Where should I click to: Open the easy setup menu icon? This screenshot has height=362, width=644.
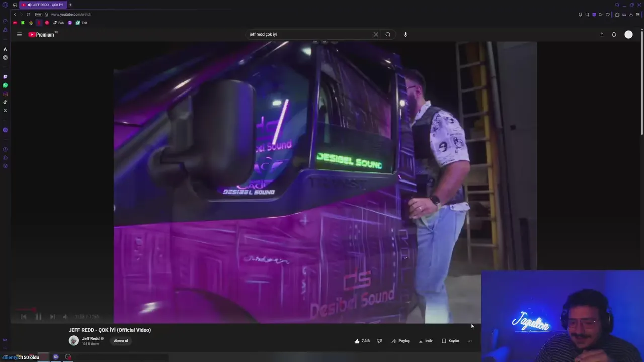point(638,15)
